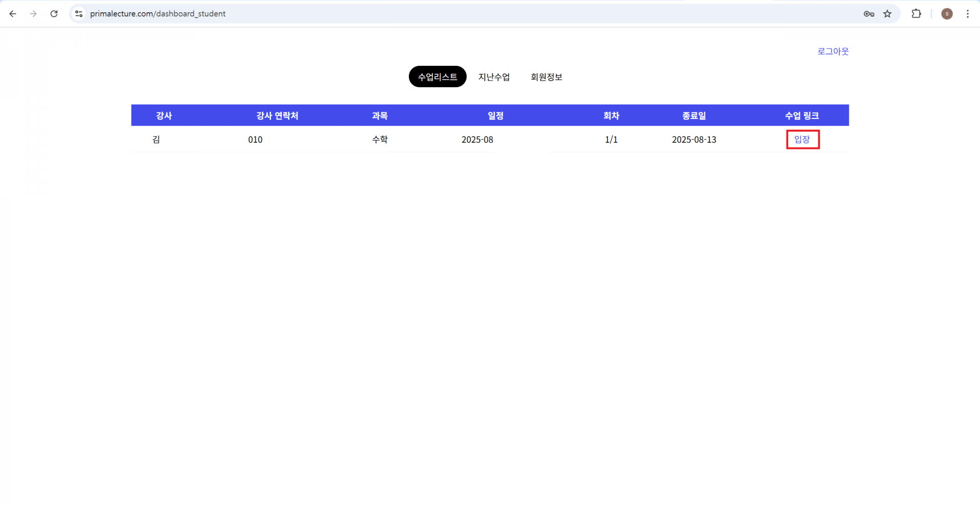Open the 회원정보 tab

[x=546, y=77]
